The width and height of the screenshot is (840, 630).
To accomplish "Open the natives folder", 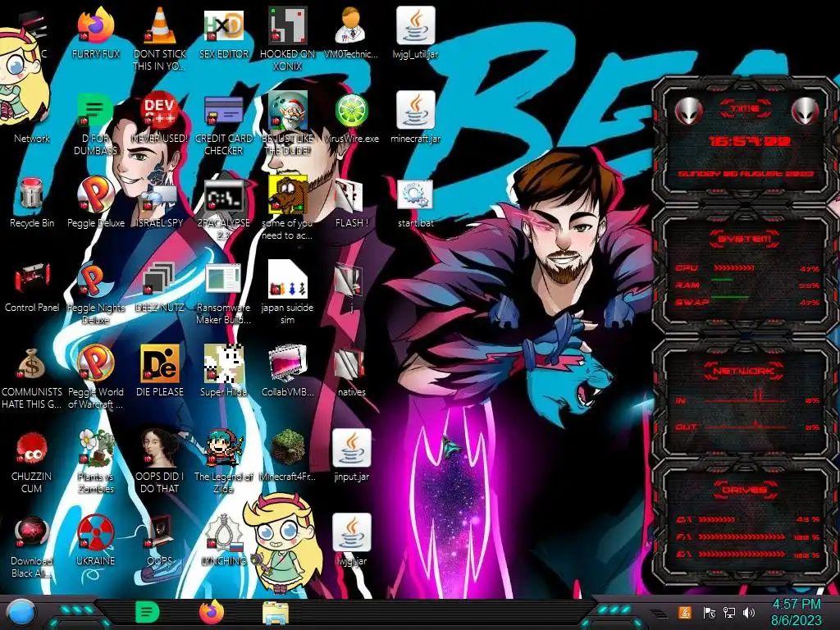I will [351, 363].
